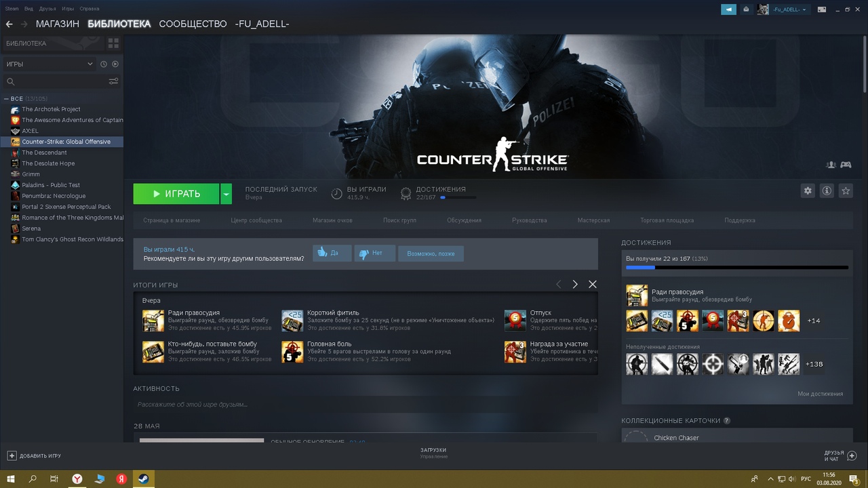The height and width of the screenshot is (488, 868).
Task: Launch game with the green ИГРАТЬ button
Action: pyautogui.click(x=176, y=194)
